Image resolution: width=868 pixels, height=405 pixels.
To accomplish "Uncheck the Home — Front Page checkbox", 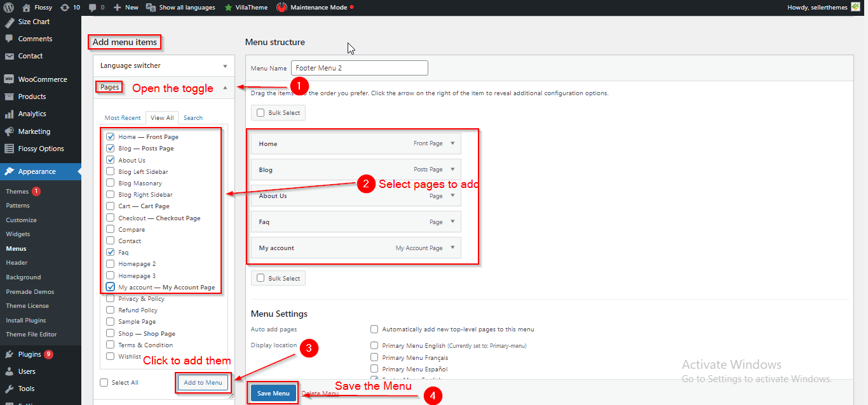I will (111, 136).
